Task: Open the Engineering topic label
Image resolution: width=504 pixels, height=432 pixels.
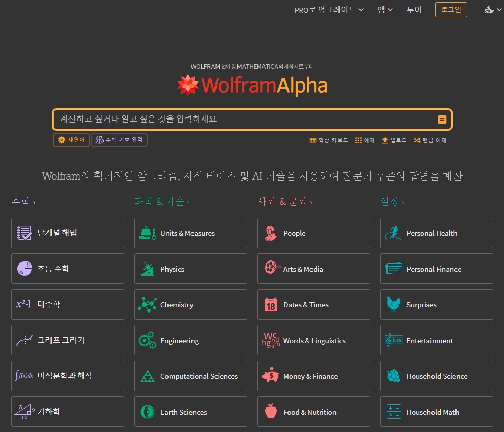Action: [179, 341]
